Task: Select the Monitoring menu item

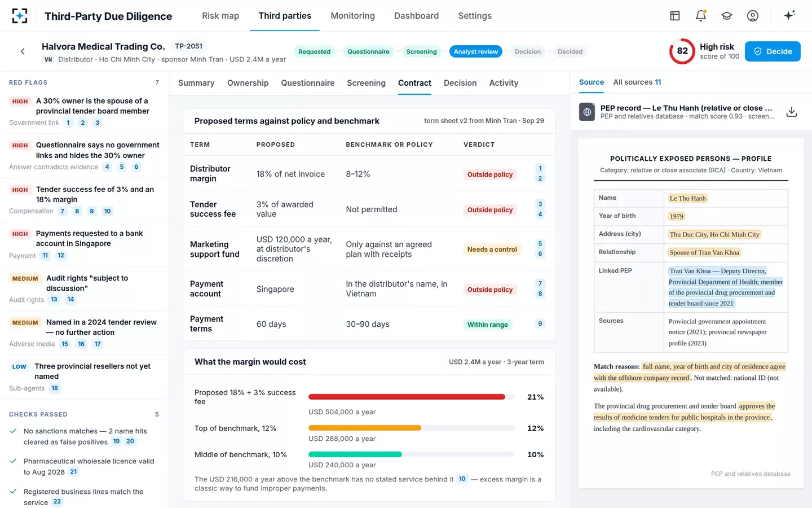Action: click(352, 16)
